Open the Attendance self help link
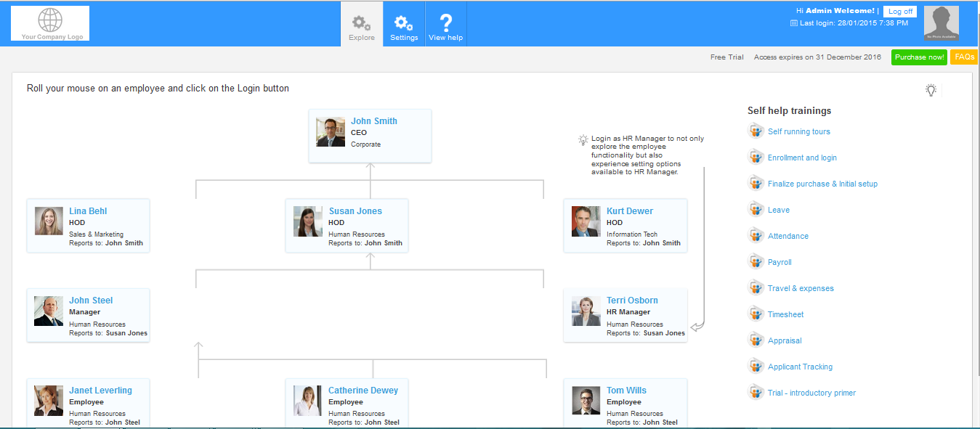 pos(787,236)
